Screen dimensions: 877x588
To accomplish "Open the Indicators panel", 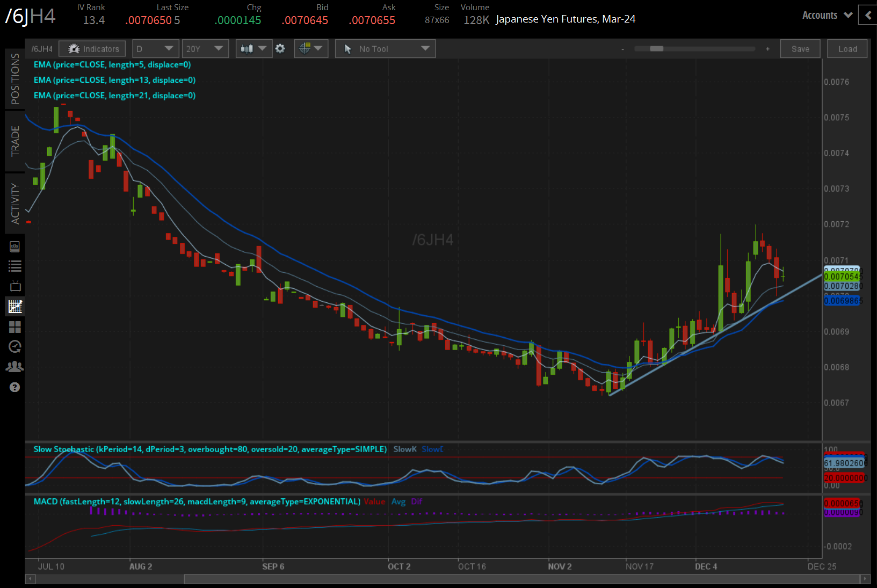I will (x=92, y=49).
